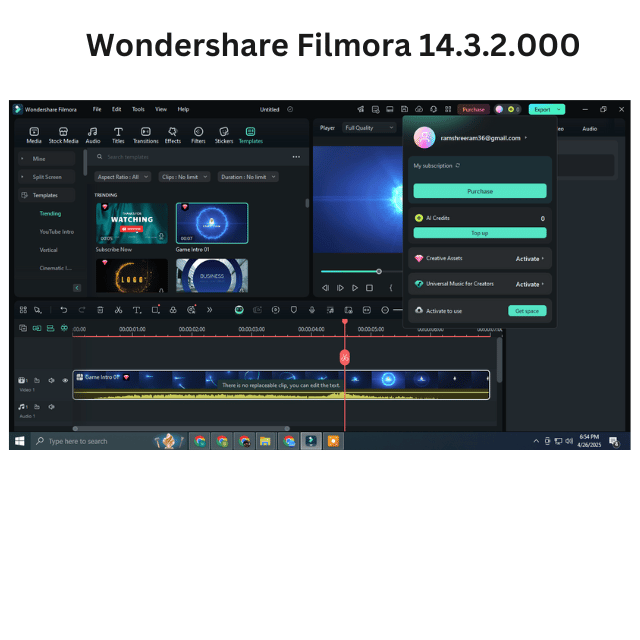The height and width of the screenshot is (640, 640).
Task: Mute the Audio 1 track
Action: click(51, 407)
